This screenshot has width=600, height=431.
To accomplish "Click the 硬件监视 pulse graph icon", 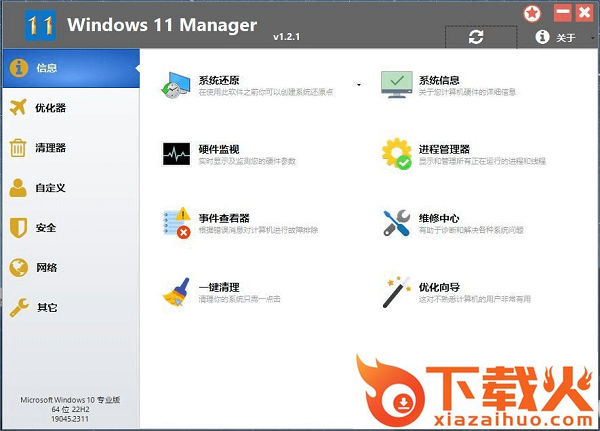I will 176,154.
